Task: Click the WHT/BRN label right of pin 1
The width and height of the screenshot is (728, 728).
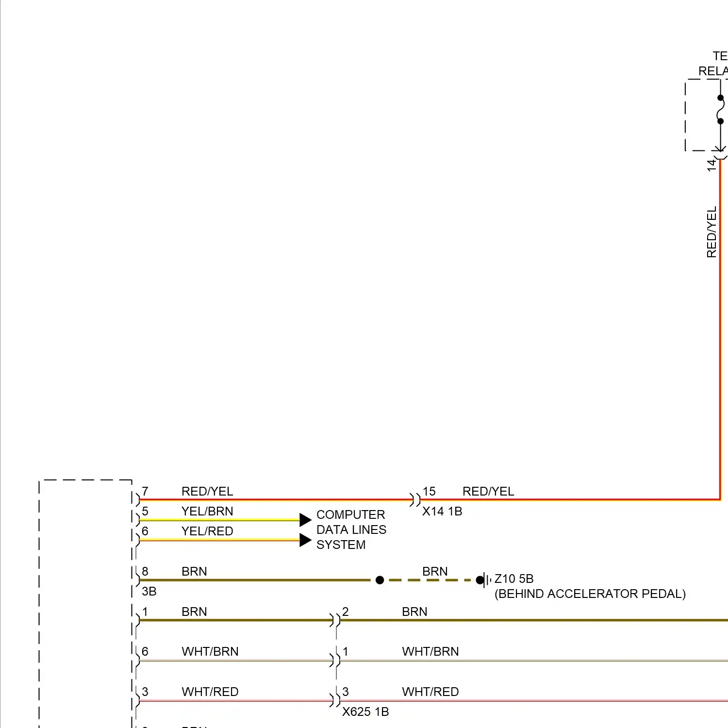Action: pyautogui.click(x=430, y=651)
